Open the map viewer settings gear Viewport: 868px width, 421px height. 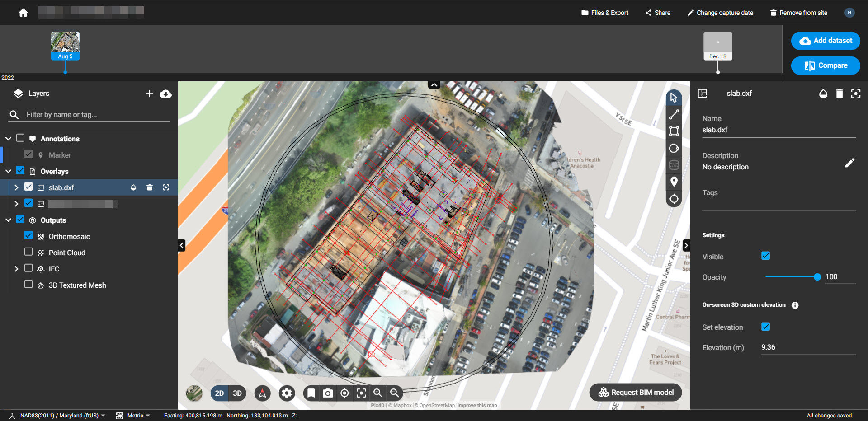click(x=287, y=393)
